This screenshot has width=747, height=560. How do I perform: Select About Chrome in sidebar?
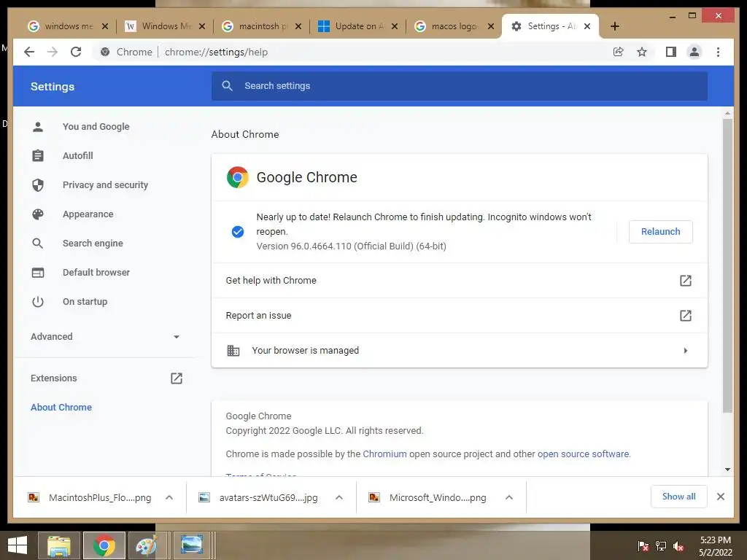coord(61,407)
